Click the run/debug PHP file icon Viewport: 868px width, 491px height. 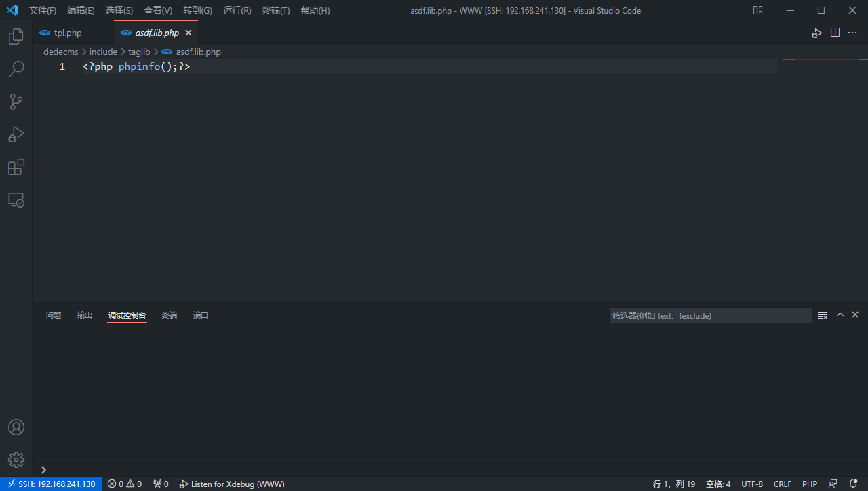817,33
